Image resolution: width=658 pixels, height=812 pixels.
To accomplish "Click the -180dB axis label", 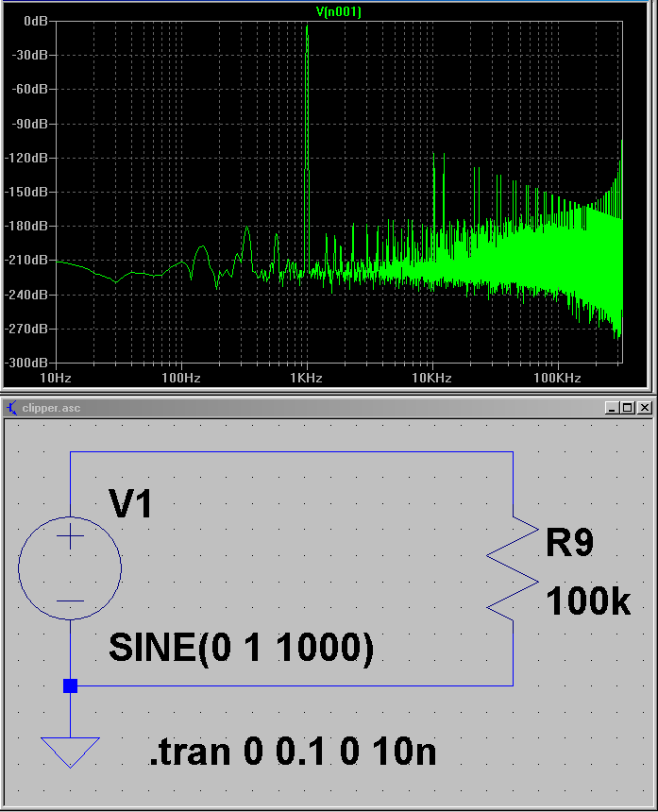I will [x=25, y=226].
